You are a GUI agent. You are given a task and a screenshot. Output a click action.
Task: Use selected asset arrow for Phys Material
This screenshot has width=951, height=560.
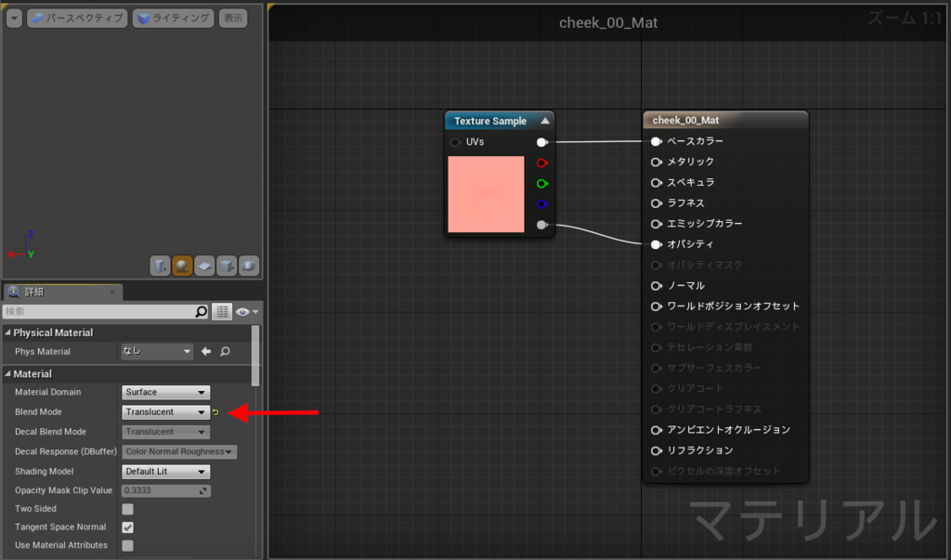[206, 351]
